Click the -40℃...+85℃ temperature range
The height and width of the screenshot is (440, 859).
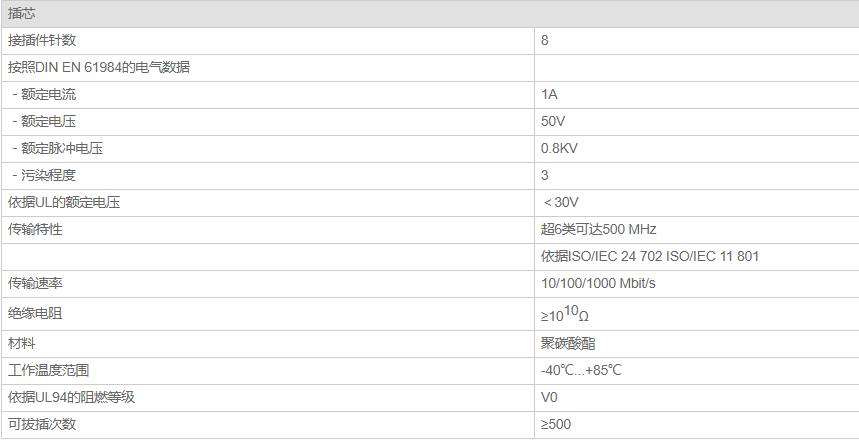click(x=581, y=370)
